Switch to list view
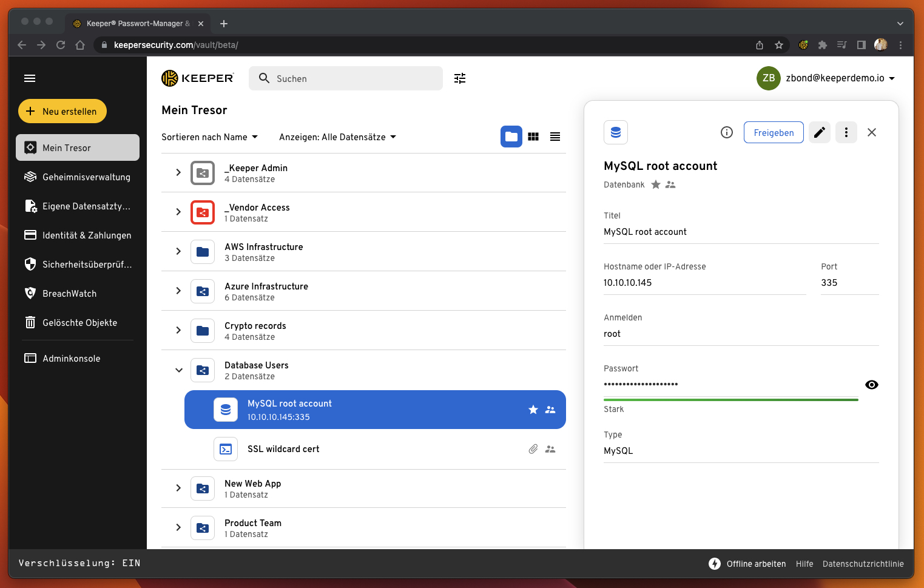The width and height of the screenshot is (924, 588). coord(555,137)
